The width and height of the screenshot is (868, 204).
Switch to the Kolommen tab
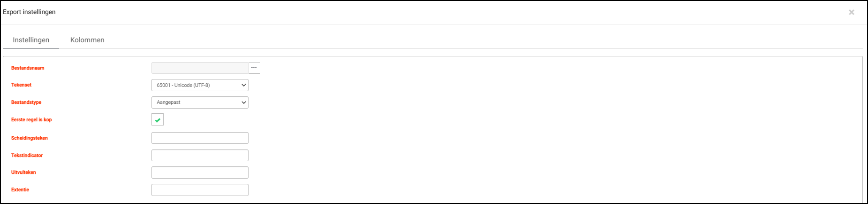tap(87, 40)
